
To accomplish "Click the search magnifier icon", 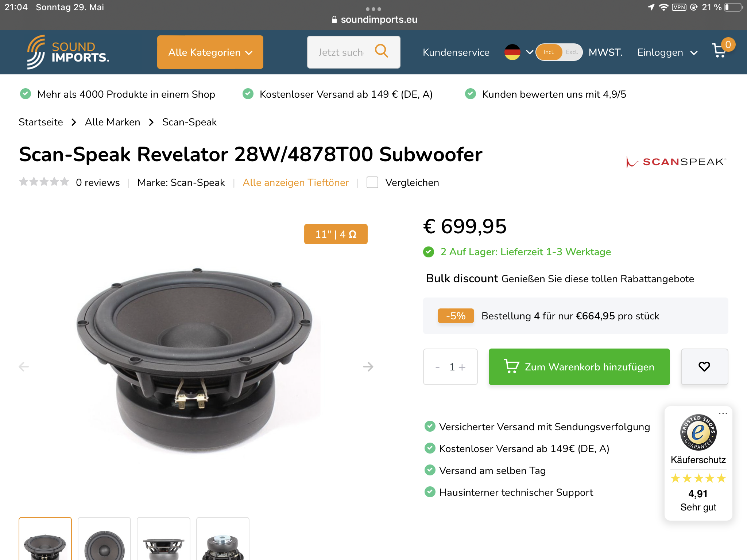I will 382,51.
